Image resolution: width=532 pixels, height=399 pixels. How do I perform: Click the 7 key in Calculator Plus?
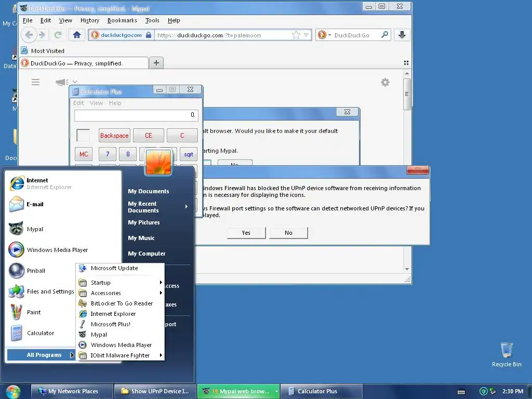click(x=108, y=154)
